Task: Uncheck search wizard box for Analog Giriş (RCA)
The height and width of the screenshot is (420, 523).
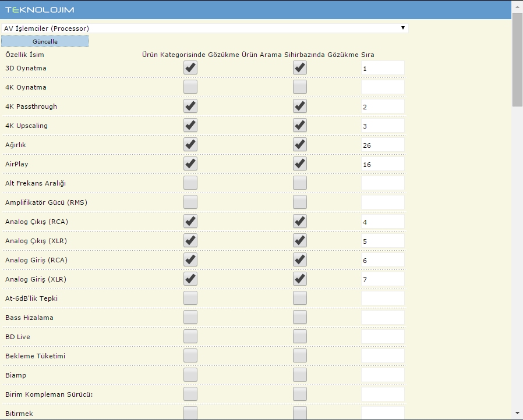Action: tap(299, 259)
